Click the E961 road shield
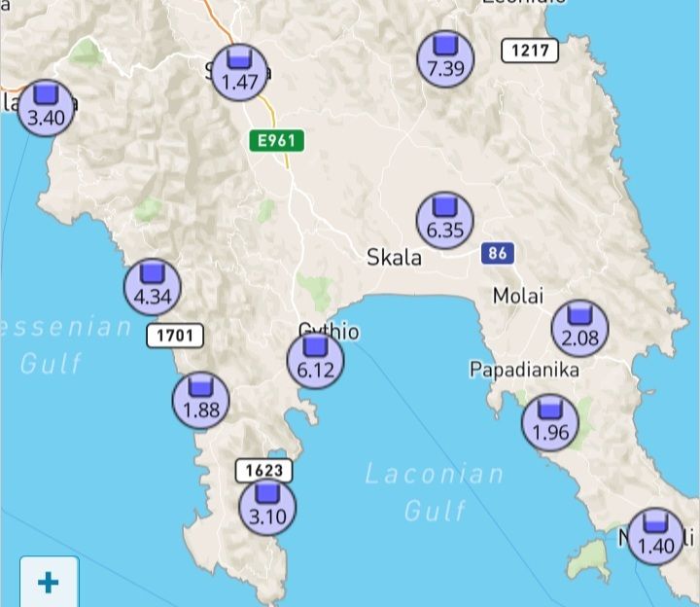 point(277,141)
